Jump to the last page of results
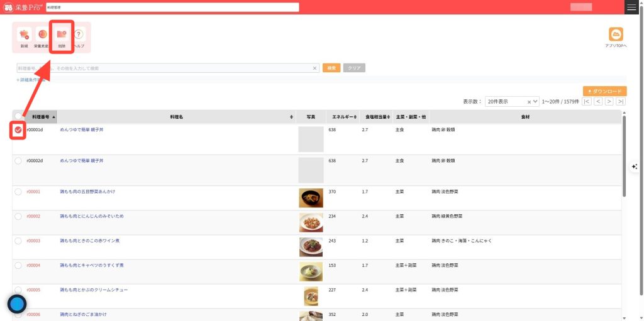 coord(621,101)
